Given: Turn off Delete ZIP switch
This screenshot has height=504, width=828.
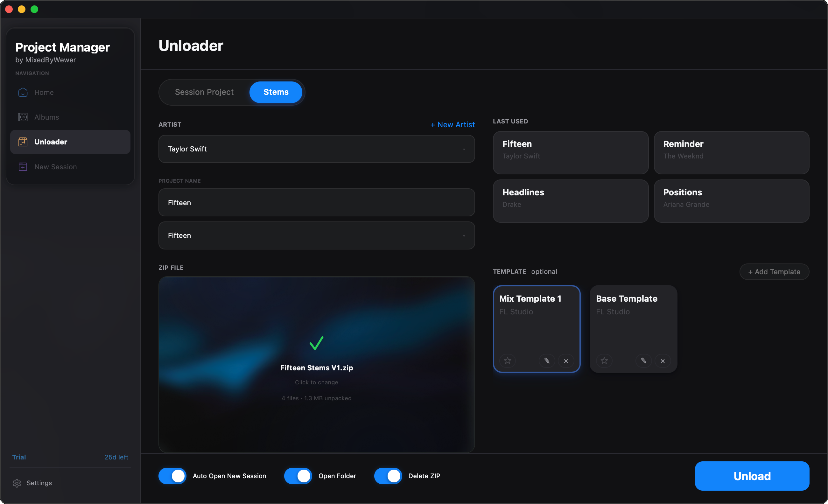Looking at the screenshot, I should tap(388, 476).
